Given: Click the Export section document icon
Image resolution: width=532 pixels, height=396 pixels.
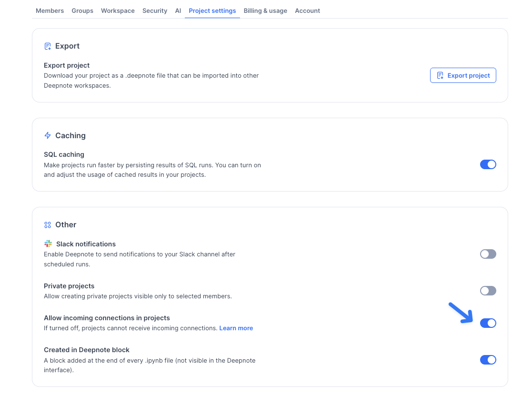Looking at the screenshot, I should click(48, 46).
